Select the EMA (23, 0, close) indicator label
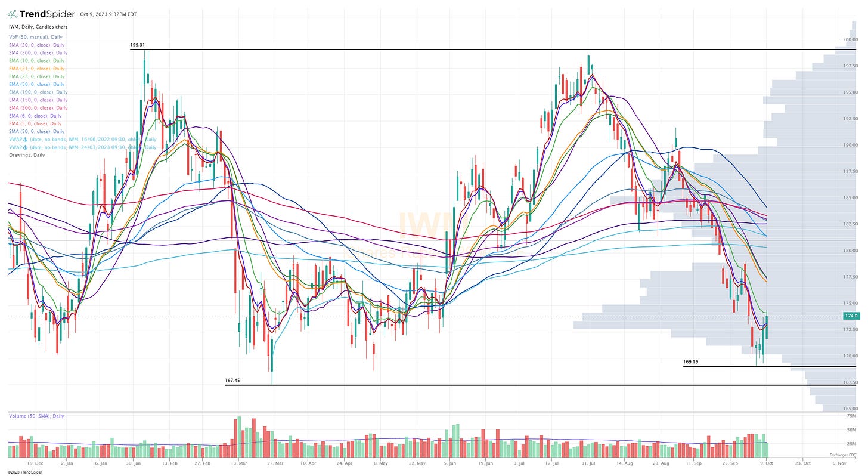The image size is (868, 476). (36, 76)
